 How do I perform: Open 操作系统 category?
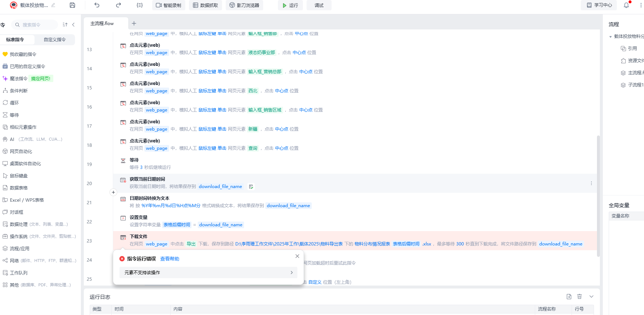point(39,236)
